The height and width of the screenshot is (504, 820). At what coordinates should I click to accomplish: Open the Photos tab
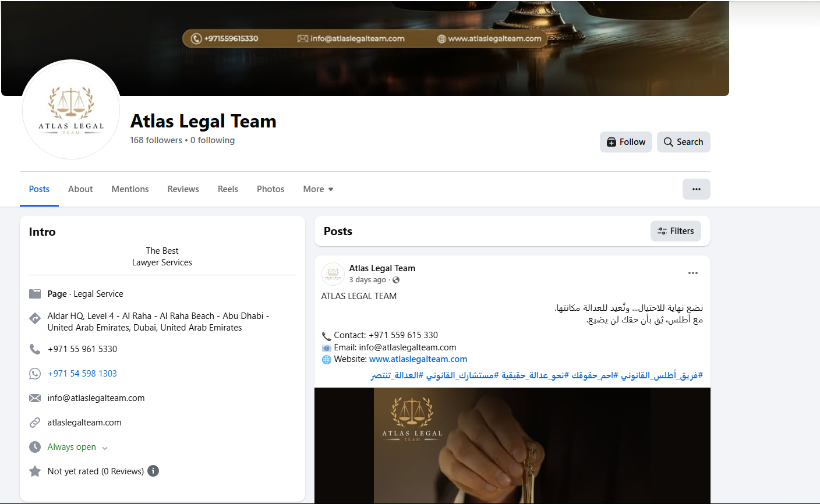coord(270,189)
